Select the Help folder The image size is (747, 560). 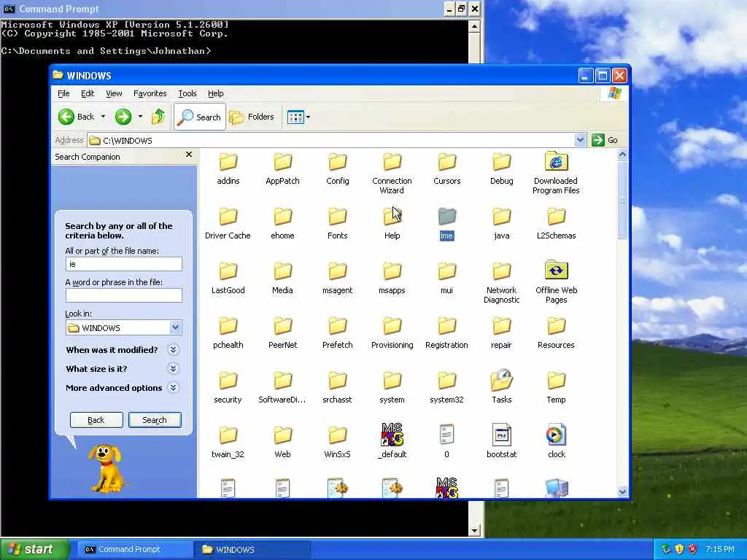click(392, 224)
